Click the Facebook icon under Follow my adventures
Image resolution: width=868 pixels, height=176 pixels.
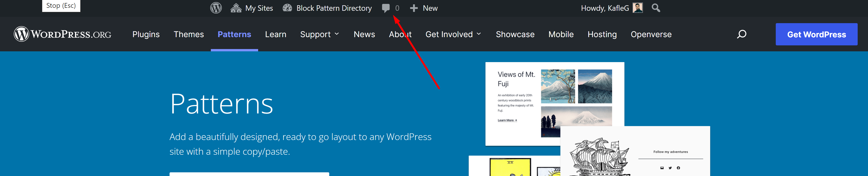678,168
